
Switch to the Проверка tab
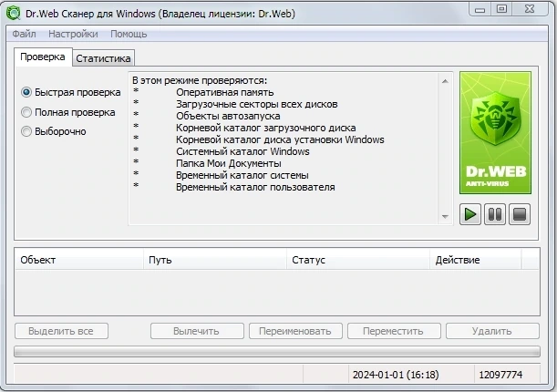pos(43,57)
